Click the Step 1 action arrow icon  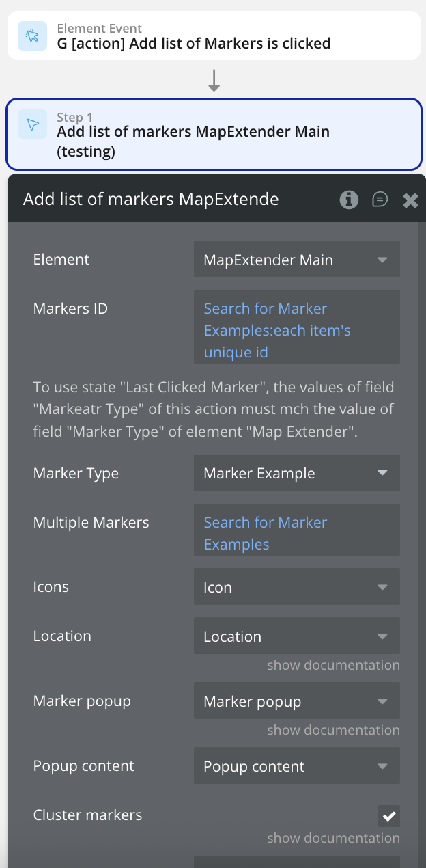click(32, 124)
